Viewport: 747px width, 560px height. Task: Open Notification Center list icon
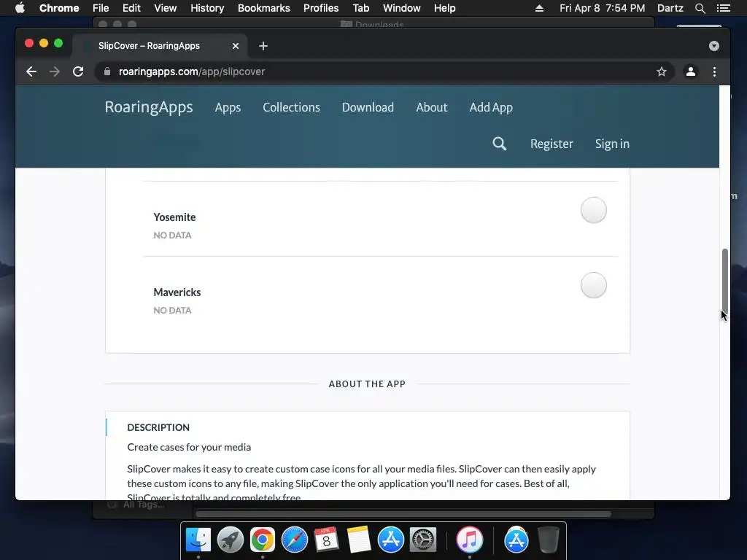723,8
